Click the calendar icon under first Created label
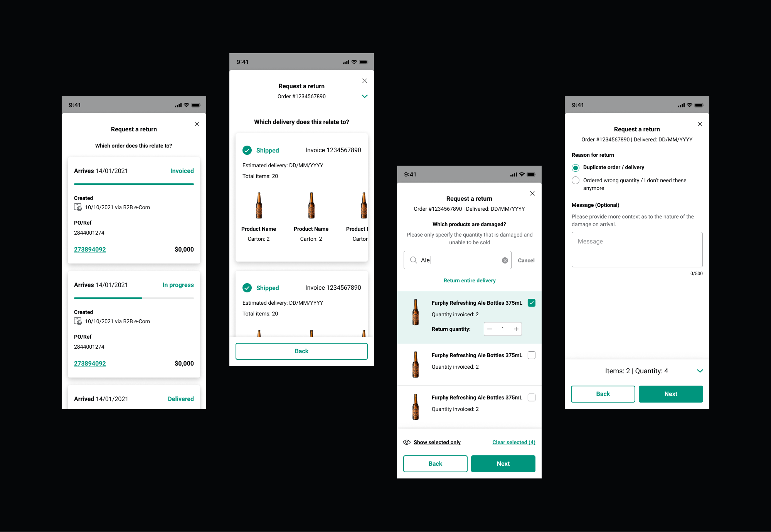The width and height of the screenshot is (771, 532). tap(78, 207)
